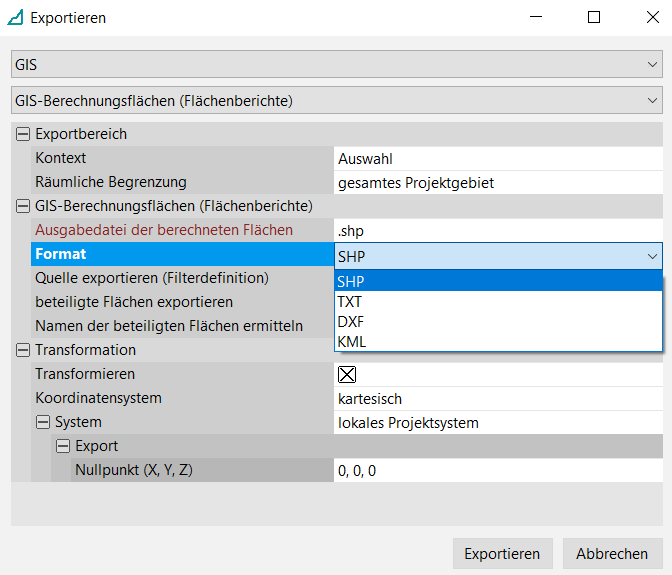
Task: Collapse the Export subsection
Action: click(x=63, y=446)
